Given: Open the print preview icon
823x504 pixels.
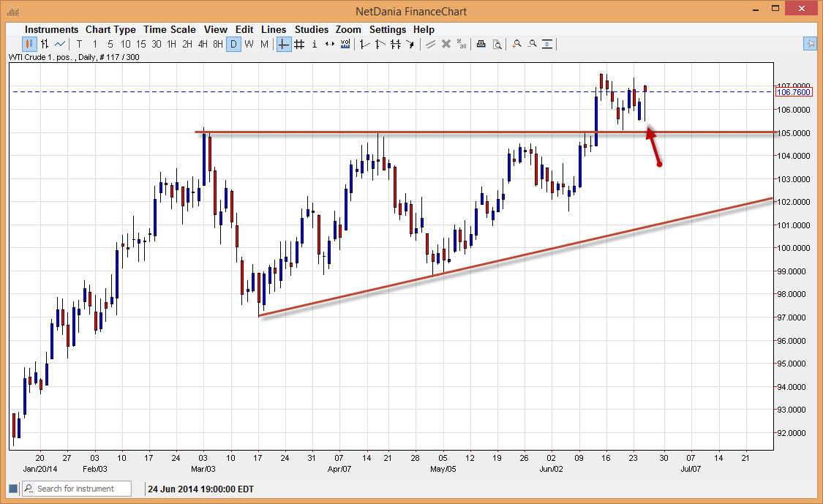Looking at the screenshot, I should (x=497, y=44).
